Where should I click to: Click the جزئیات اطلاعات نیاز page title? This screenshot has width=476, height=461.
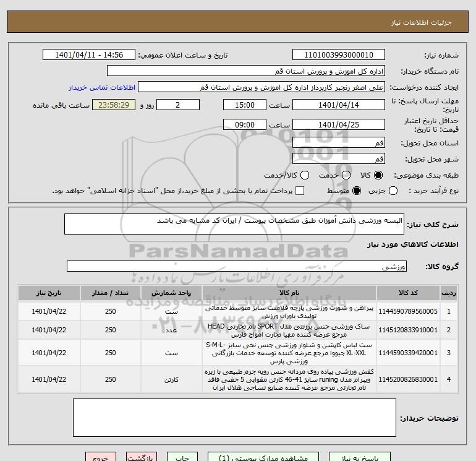tap(422, 22)
